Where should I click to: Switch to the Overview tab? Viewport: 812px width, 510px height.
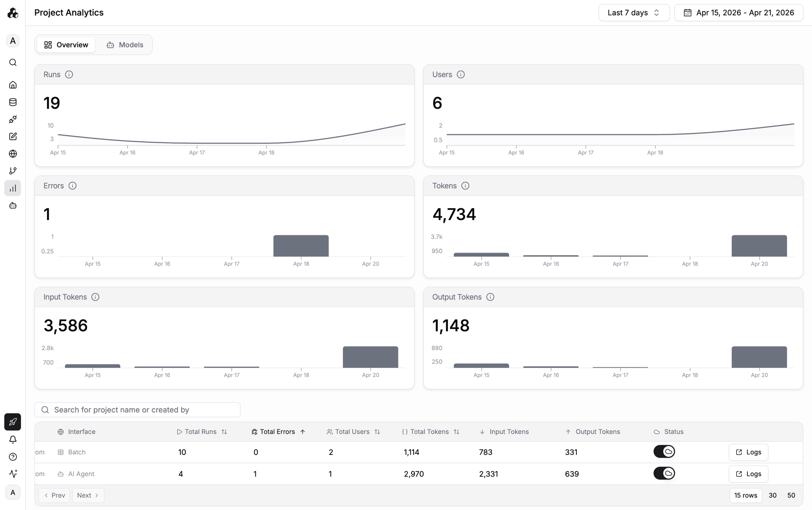[x=66, y=45]
